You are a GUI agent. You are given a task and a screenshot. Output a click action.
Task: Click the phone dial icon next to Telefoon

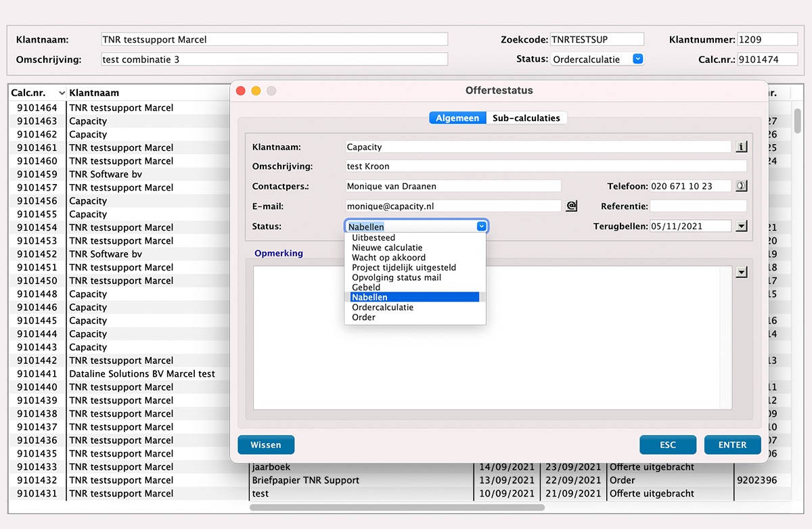pos(741,186)
